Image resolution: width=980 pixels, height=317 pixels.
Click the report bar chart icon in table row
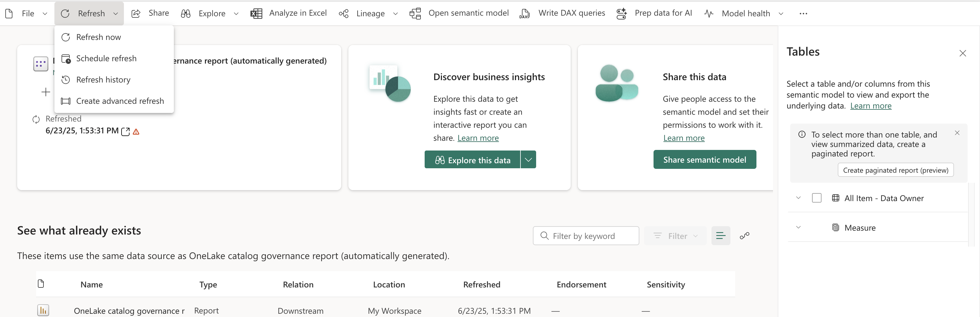tap(43, 310)
